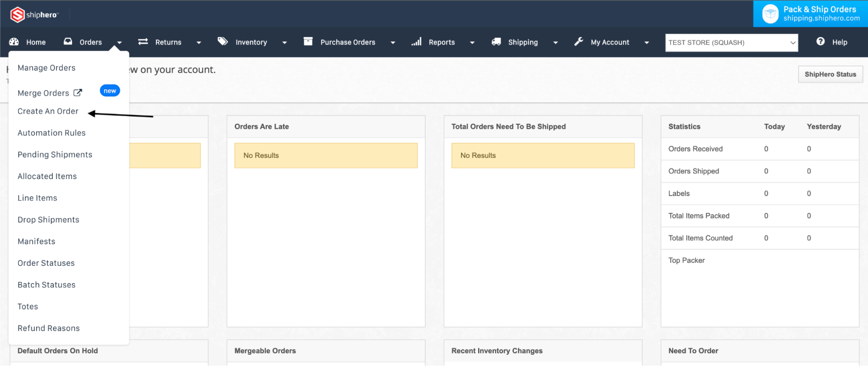Click the ShipHero logo
The width and height of the screenshot is (868, 366).
(x=34, y=15)
